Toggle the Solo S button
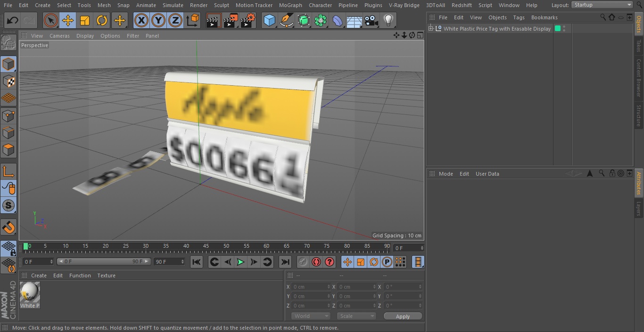644x332 pixels. [8, 206]
